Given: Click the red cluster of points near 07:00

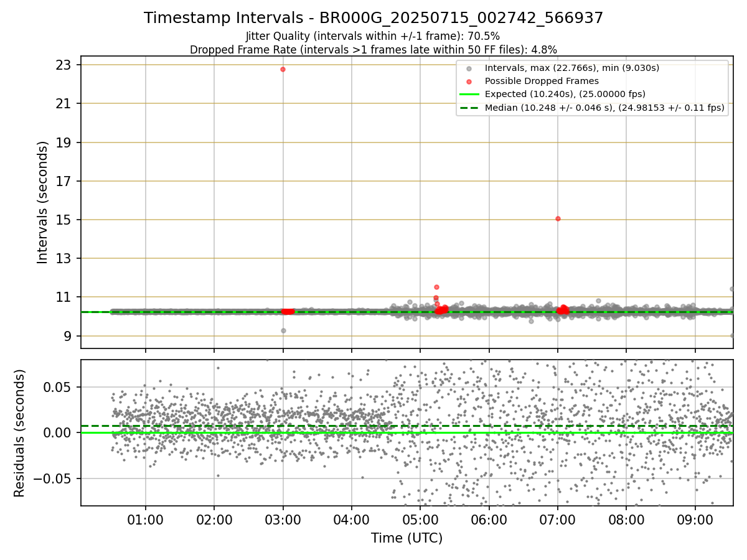Looking at the screenshot, I should [563, 309].
